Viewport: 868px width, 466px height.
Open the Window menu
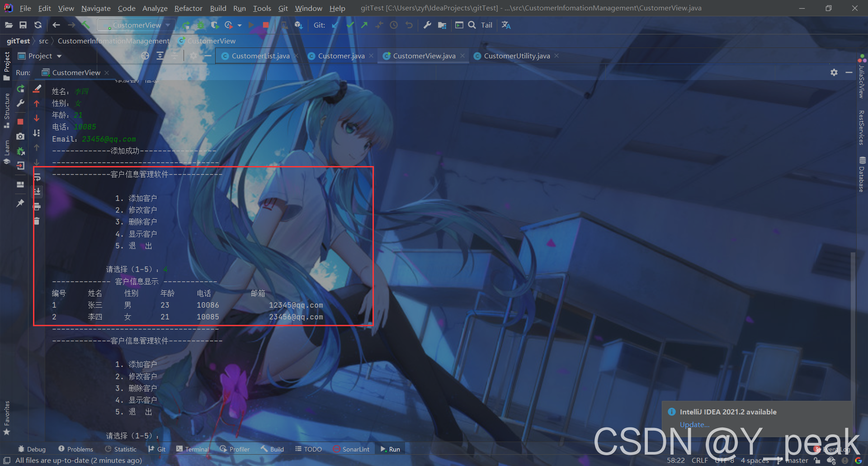(308, 8)
